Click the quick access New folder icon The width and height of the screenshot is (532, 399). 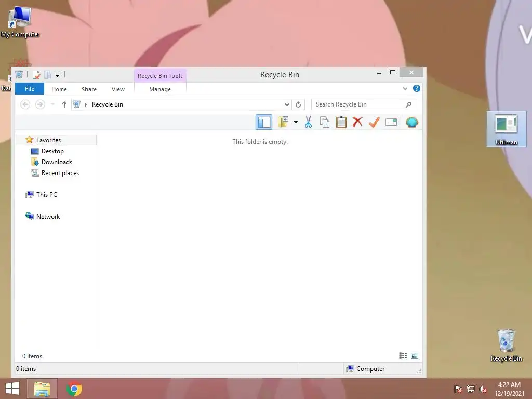[x=48, y=75]
